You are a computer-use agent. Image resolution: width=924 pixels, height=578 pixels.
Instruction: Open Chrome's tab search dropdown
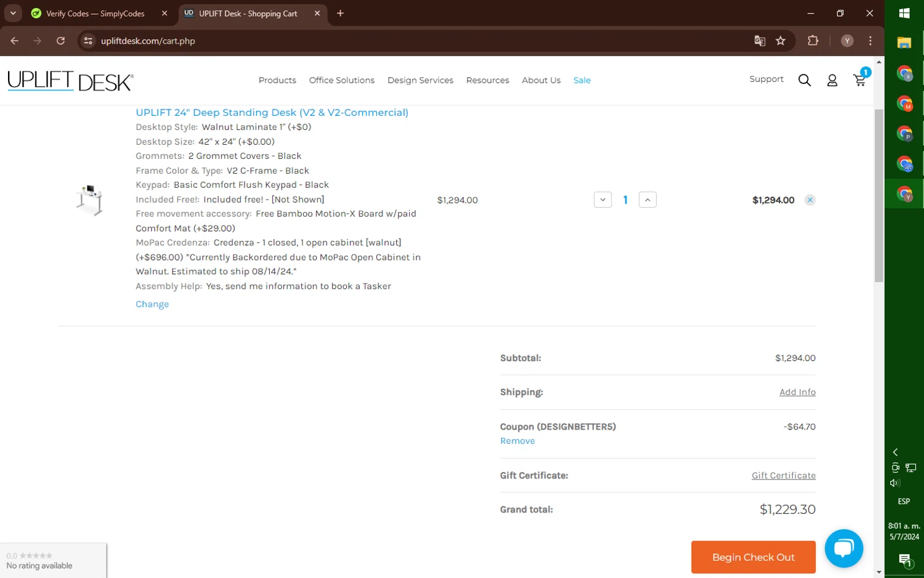tap(13, 13)
